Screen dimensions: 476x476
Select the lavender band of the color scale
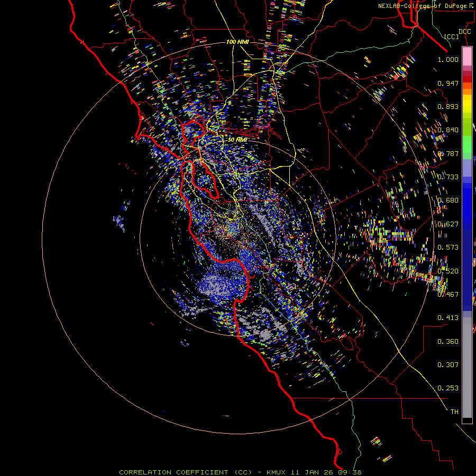click(x=467, y=168)
